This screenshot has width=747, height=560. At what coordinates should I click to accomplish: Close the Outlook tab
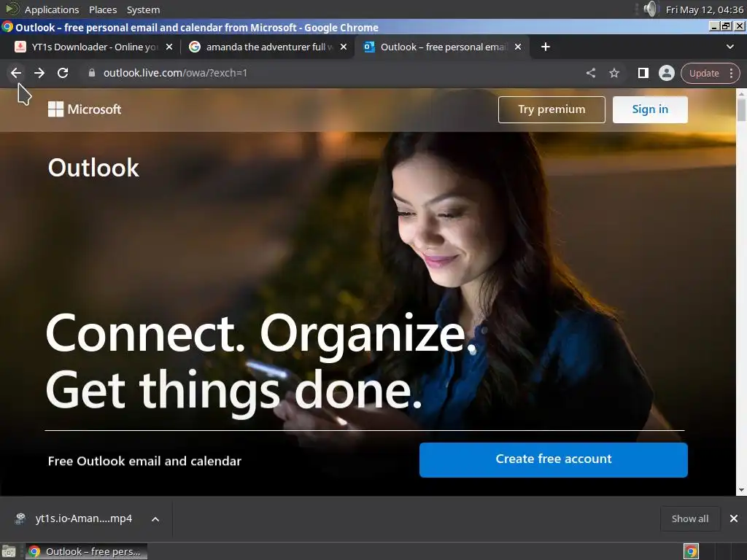(x=518, y=47)
